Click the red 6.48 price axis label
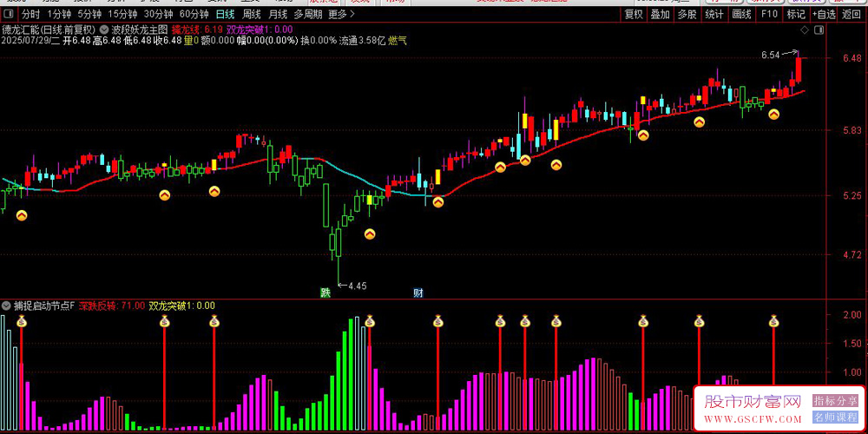868x434 pixels. 851,58
